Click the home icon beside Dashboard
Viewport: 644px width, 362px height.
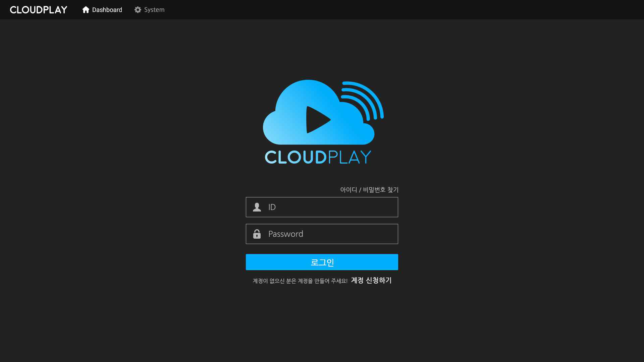86,10
